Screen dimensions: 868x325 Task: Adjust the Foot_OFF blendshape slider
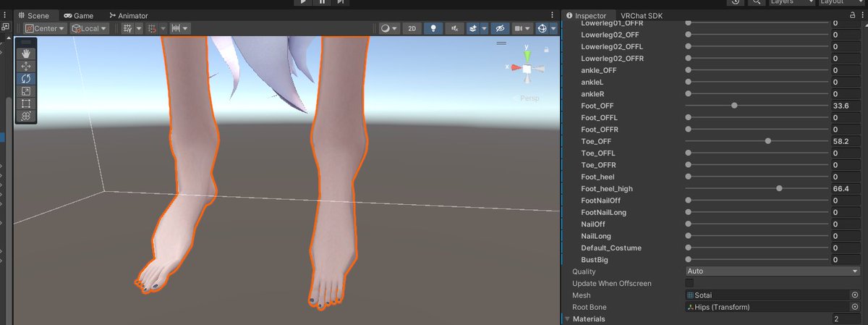[x=757, y=106]
